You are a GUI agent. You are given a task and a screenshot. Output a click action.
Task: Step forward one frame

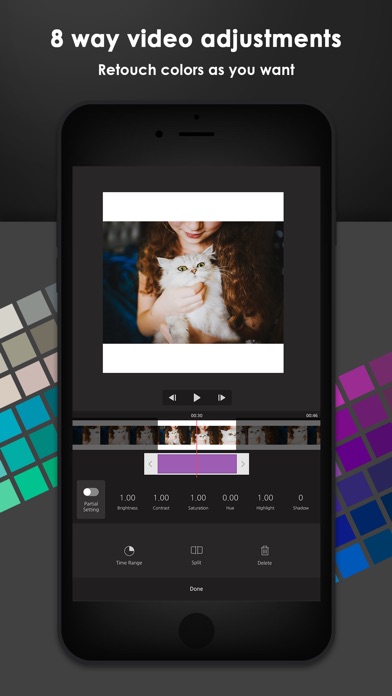pyautogui.click(x=221, y=398)
